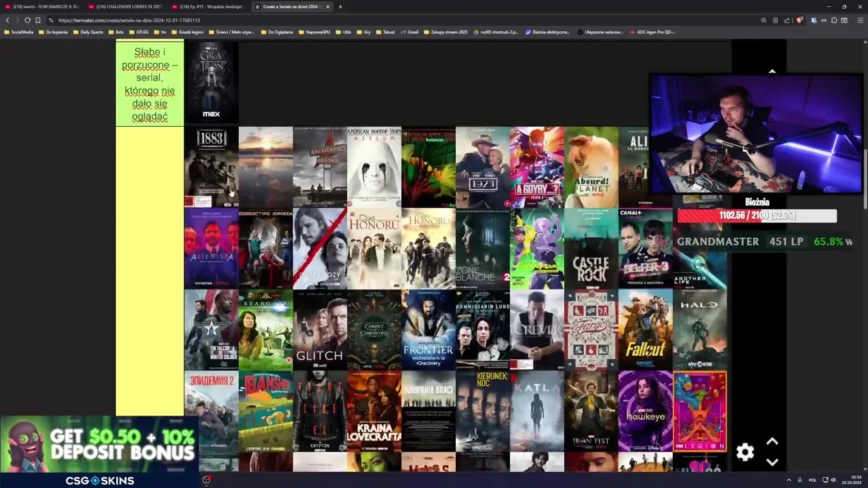Open the Bitwarden extension icon

click(x=814, y=20)
